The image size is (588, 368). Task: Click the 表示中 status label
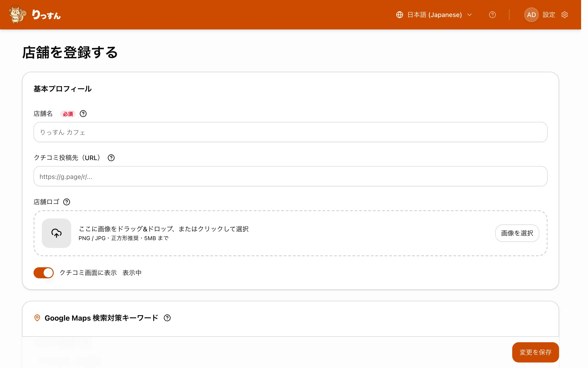pos(132,273)
